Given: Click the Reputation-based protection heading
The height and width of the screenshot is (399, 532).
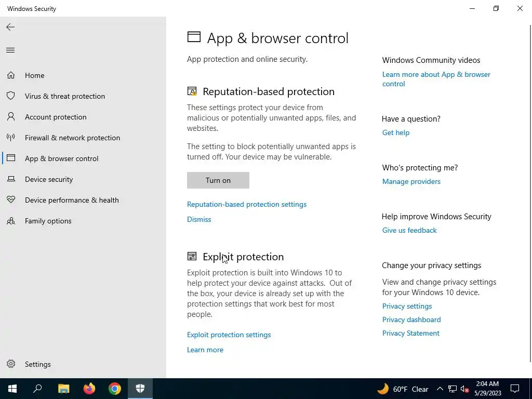Looking at the screenshot, I should coord(269,91).
